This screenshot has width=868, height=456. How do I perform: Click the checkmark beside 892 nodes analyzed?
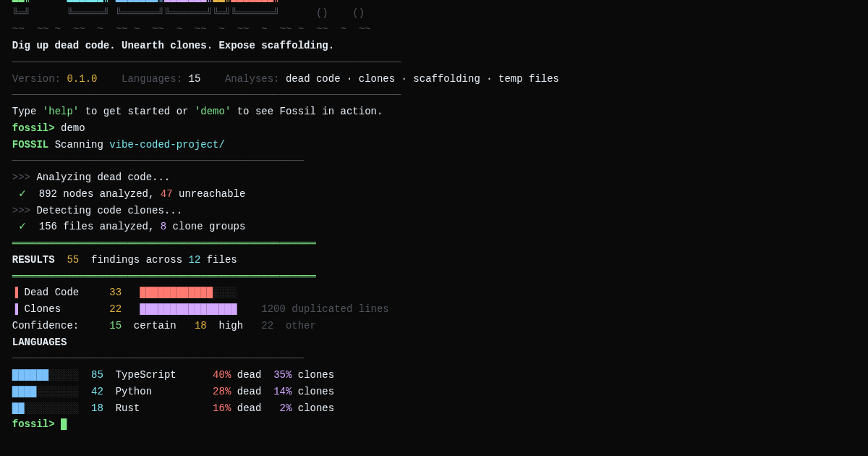point(22,194)
